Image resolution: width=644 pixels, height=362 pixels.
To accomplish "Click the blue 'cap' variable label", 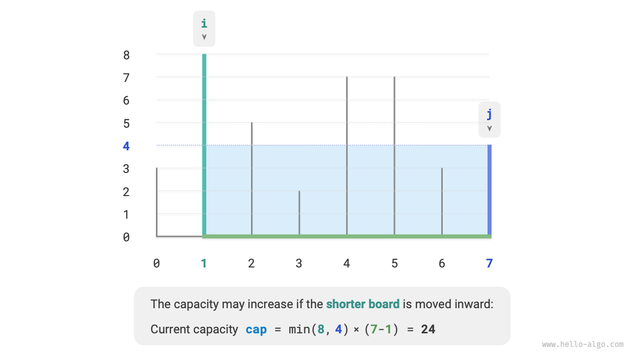I will tap(256, 330).
